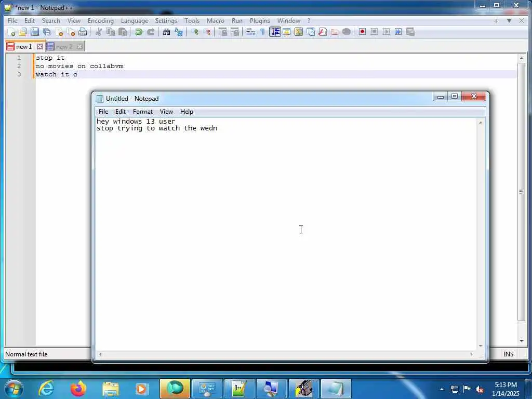Click the Close All documents toolbar icon
The width and height of the screenshot is (532, 399).
click(71, 32)
